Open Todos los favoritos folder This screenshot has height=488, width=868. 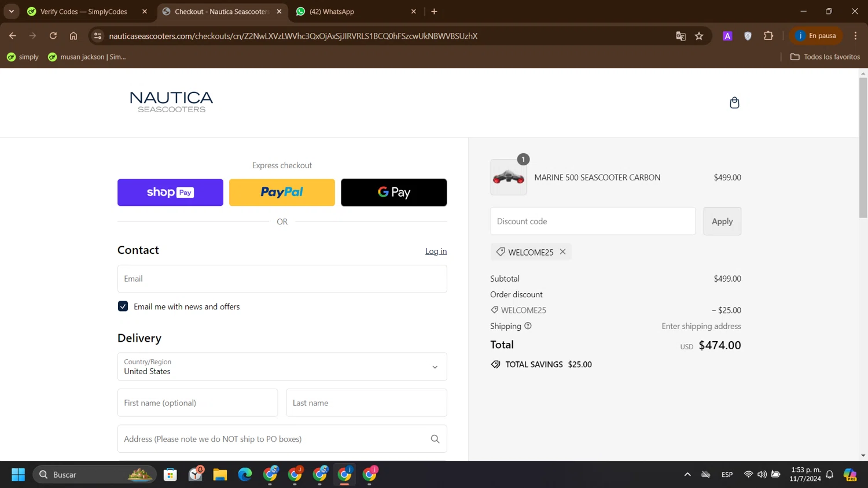(x=825, y=57)
